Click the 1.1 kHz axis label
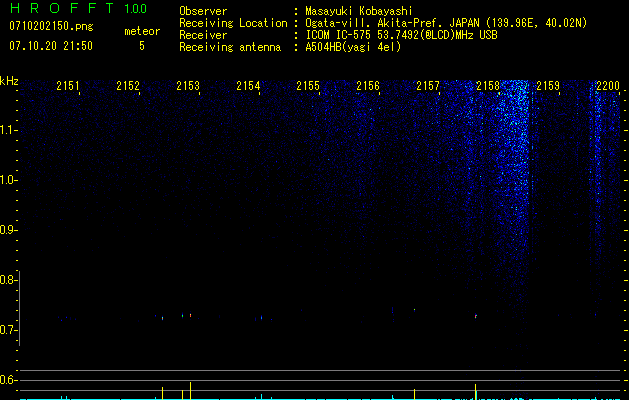This screenshot has height=400, width=629. pos(8,130)
